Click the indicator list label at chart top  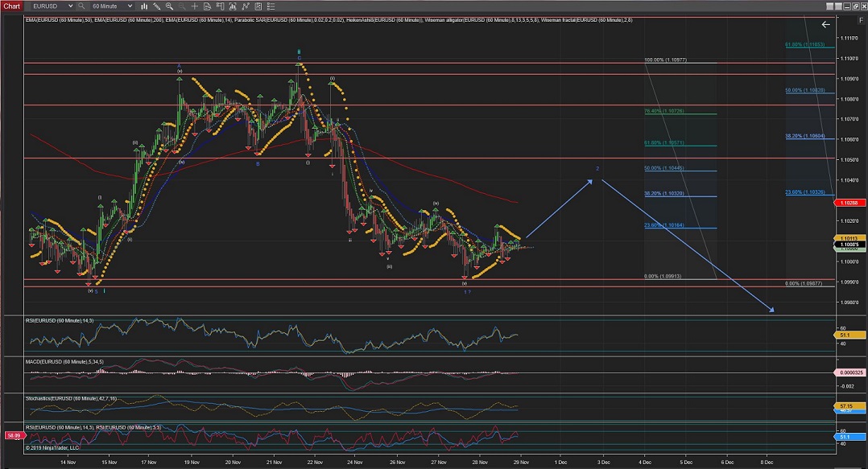(x=329, y=20)
